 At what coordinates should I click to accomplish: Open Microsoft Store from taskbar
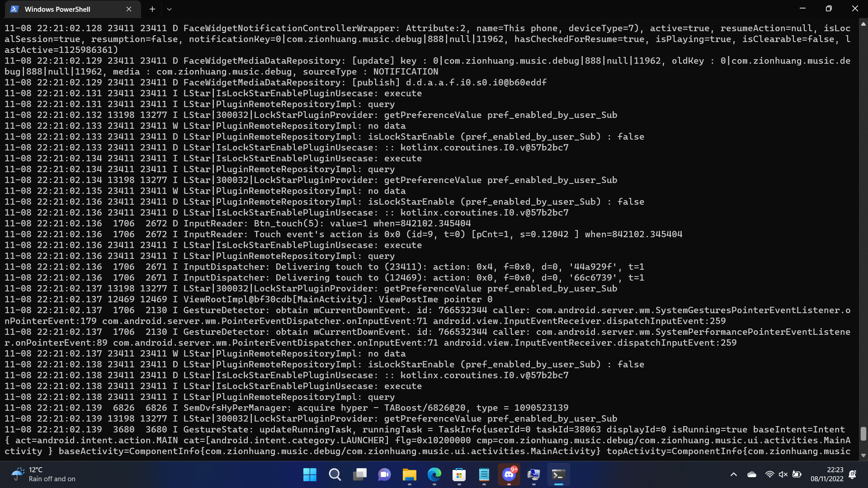(459, 474)
